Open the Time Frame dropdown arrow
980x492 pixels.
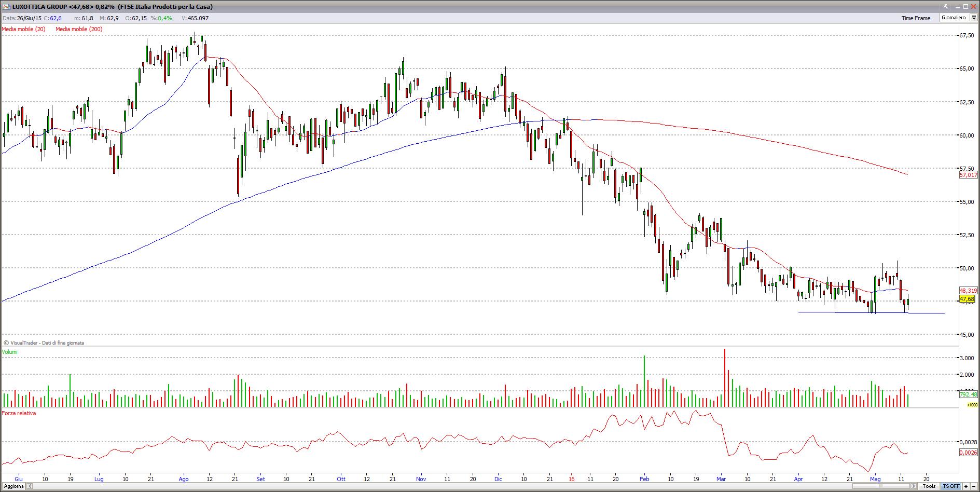tap(974, 18)
